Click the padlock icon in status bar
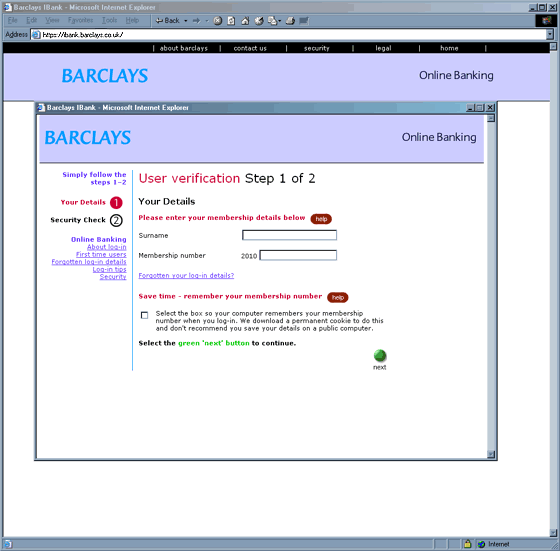This screenshot has width=560, height=551. (467, 544)
